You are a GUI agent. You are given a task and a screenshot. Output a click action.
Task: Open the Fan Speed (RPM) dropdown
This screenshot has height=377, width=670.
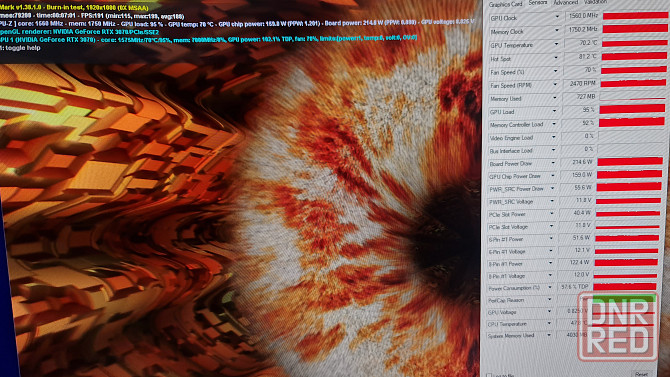(x=555, y=85)
